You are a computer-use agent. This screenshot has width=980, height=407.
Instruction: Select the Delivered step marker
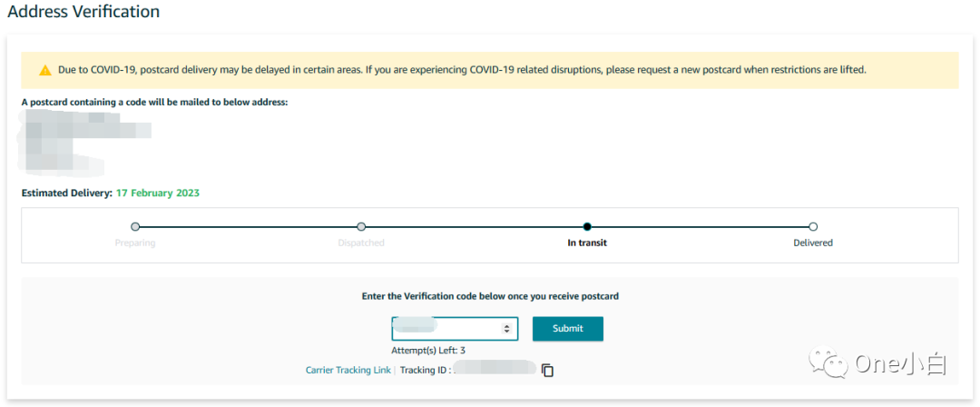[813, 227]
